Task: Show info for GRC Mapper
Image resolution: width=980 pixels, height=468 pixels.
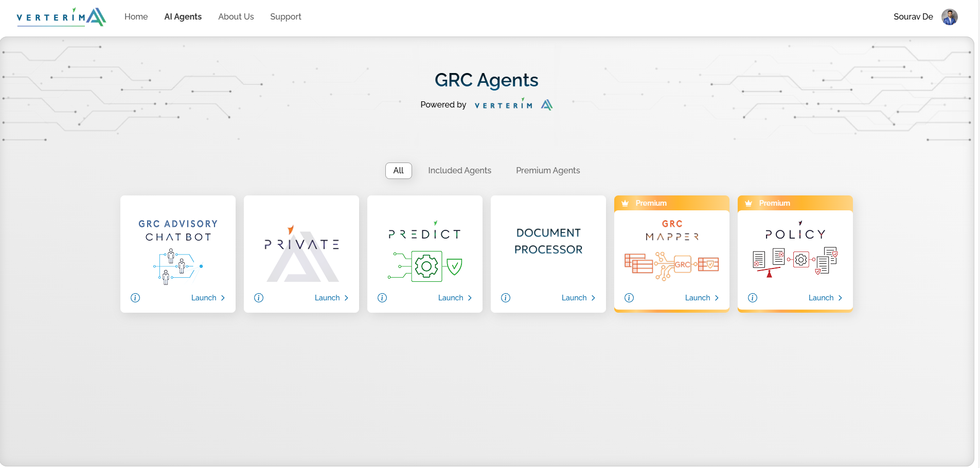Action: coord(629,298)
